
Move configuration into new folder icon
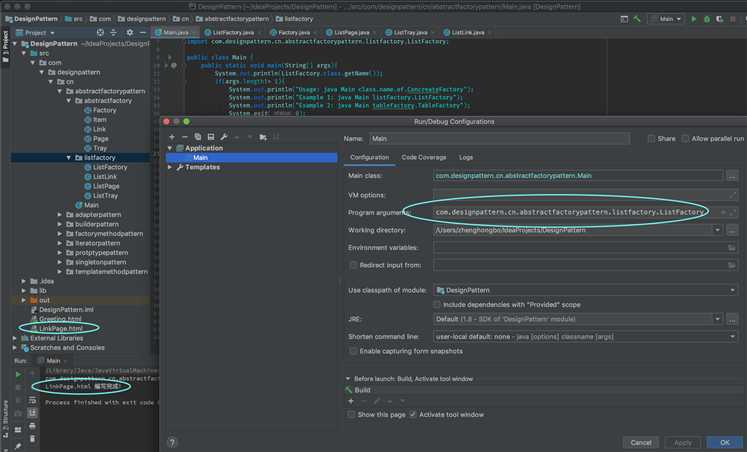[x=263, y=137]
